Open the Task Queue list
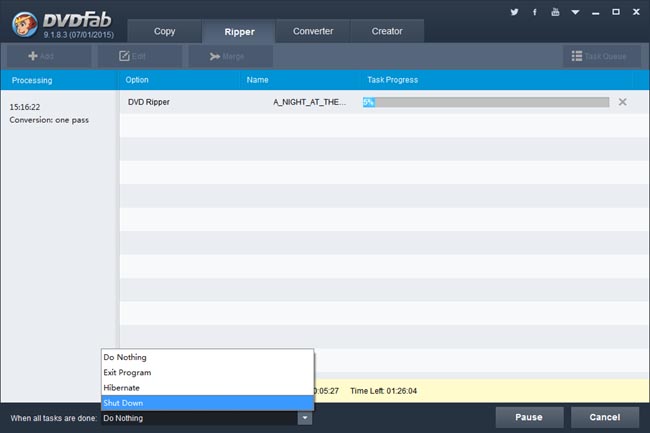 (x=602, y=56)
